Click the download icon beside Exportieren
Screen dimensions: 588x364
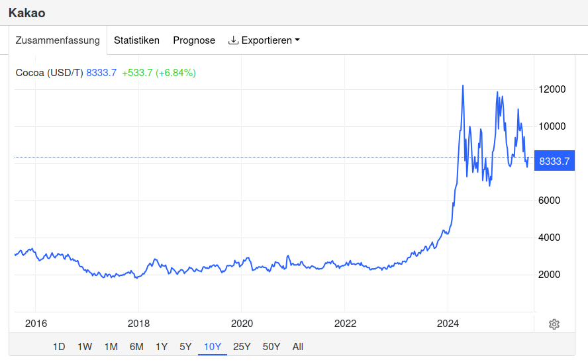click(x=233, y=40)
